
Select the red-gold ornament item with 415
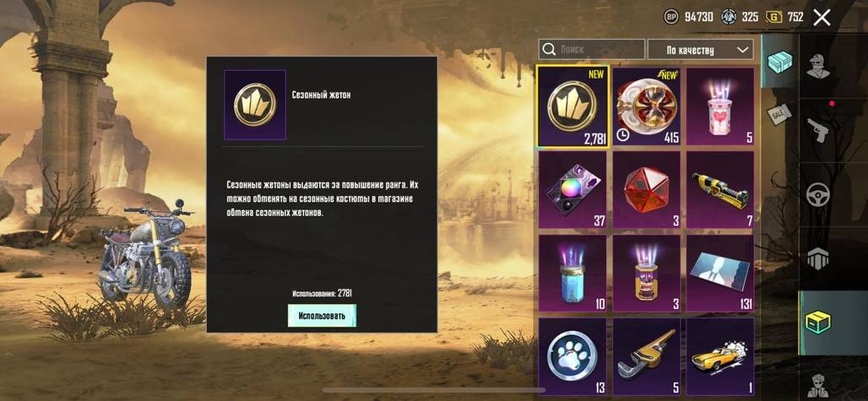coord(647,106)
